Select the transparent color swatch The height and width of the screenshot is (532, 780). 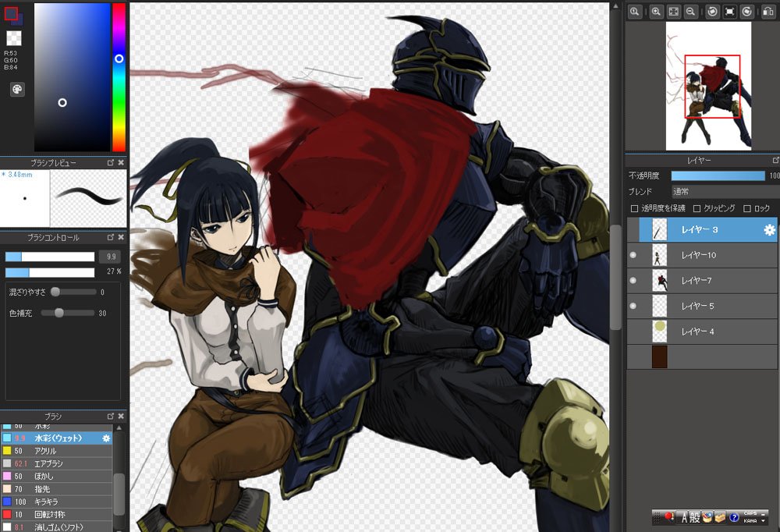pos(14,37)
